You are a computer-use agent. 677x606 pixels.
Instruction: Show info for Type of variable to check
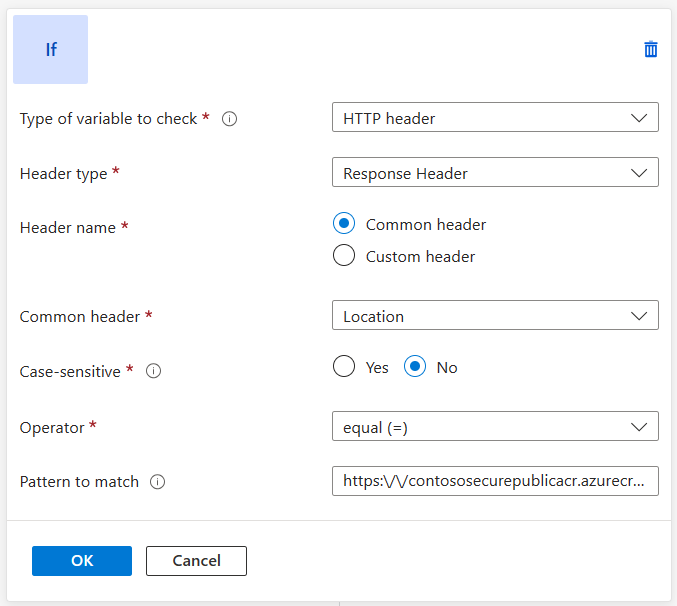pos(229,119)
